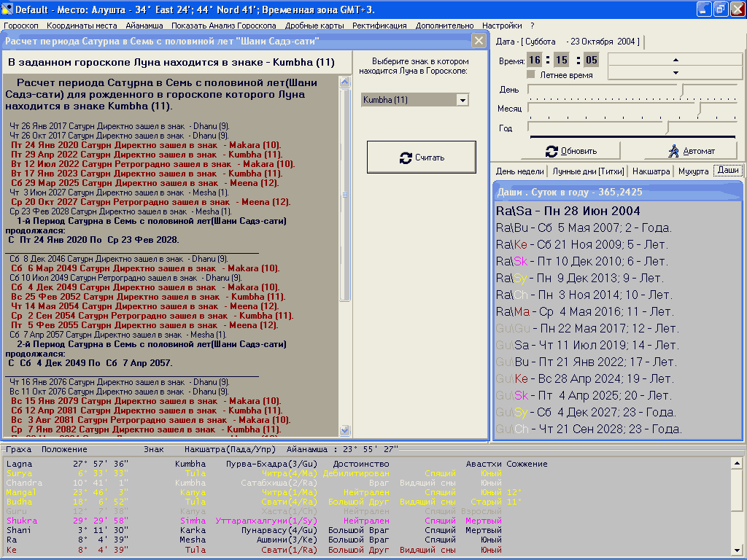Open the Дробные карты menu
Viewport: 747px width, 560px height.
tap(314, 26)
